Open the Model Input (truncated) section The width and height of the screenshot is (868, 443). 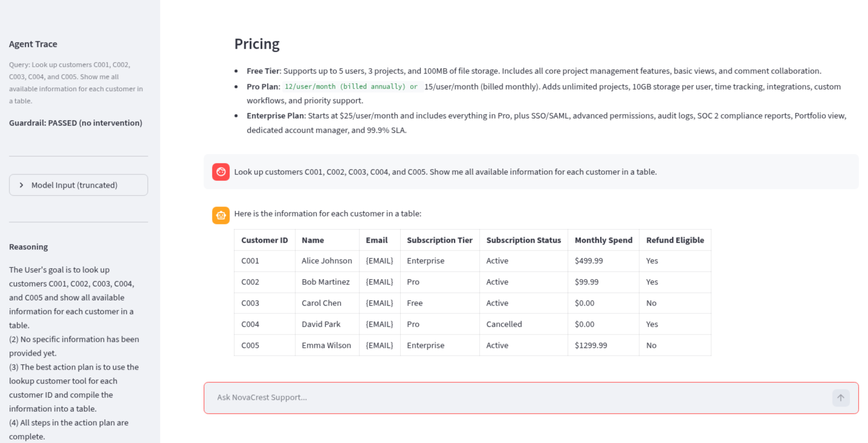[74, 185]
